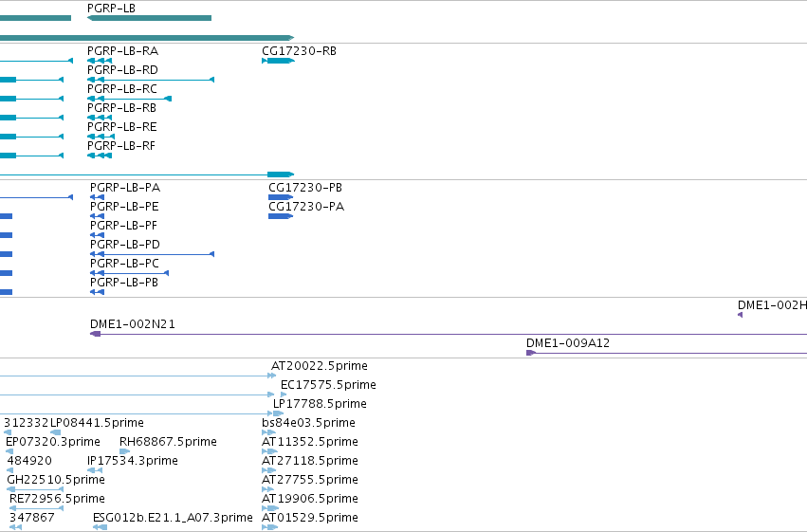Select the AT01529.5prime EST label
Screen dimensions: 807x532
310,518
